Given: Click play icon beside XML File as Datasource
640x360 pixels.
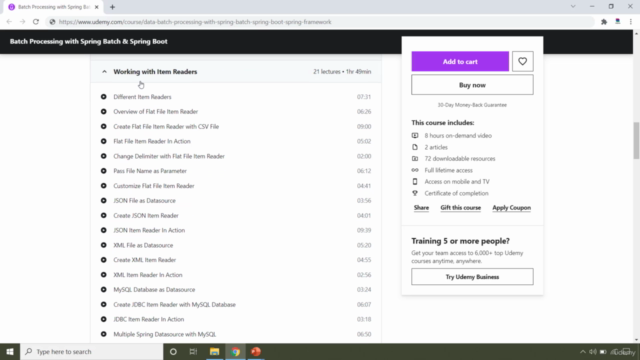Looking at the screenshot, I should click(104, 245).
